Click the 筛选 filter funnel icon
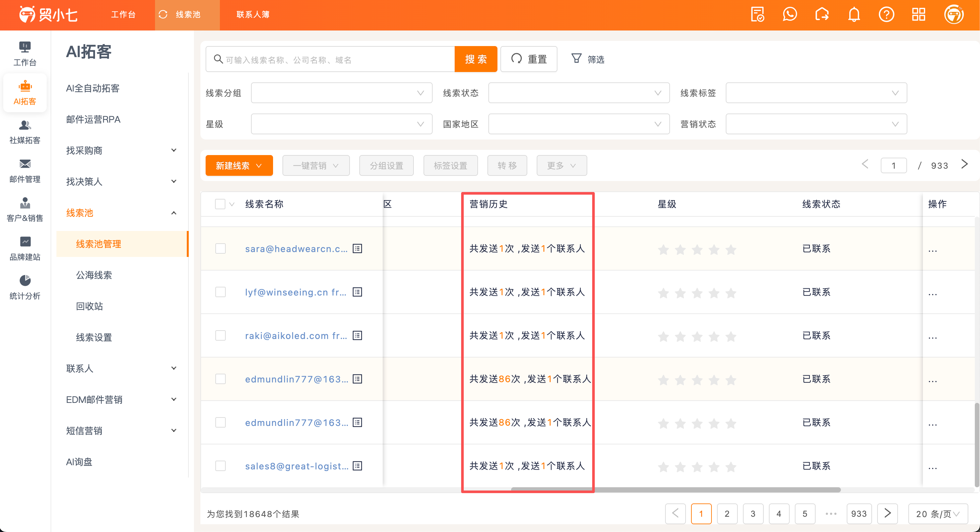The height and width of the screenshot is (532, 980). [576, 58]
